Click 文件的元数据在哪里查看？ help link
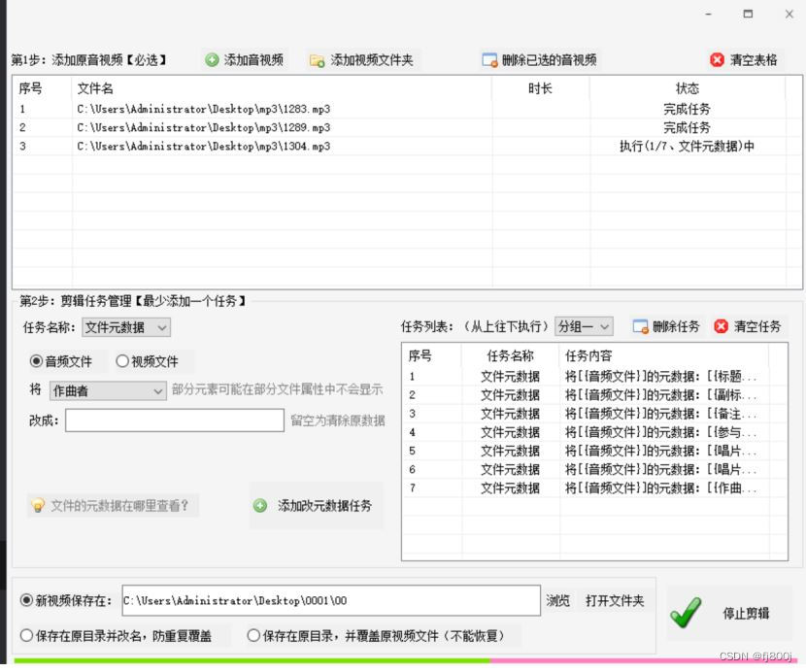Image resolution: width=806 pixels, height=672 pixels. [113, 505]
